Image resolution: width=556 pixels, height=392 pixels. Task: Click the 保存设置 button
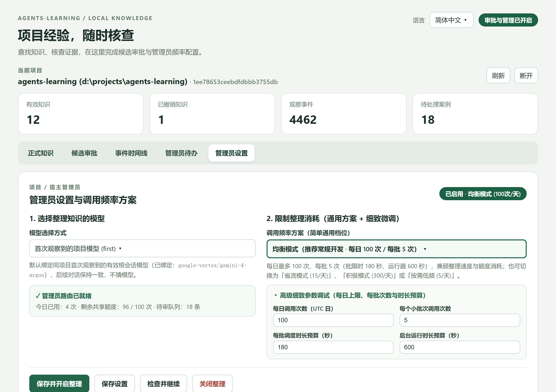[115, 384]
